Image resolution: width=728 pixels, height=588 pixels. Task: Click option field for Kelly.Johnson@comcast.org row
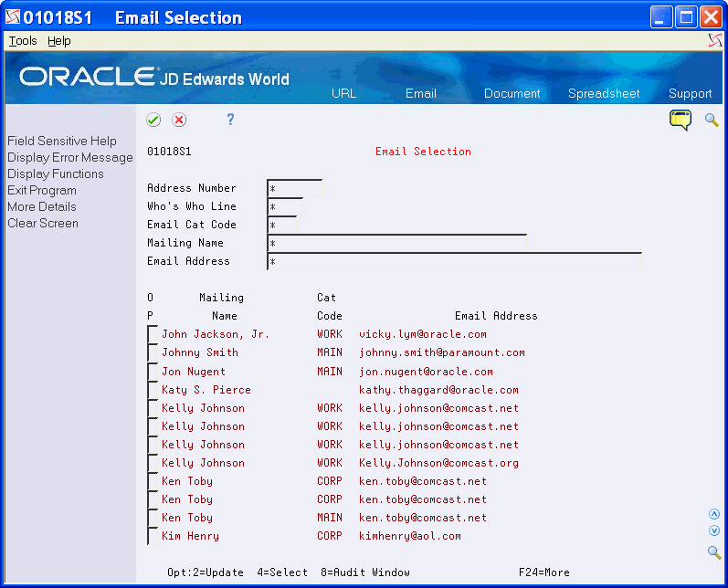click(x=153, y=463)
